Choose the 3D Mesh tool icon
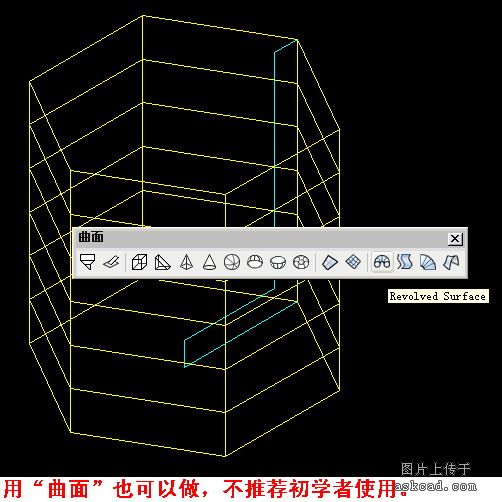 click(x=353, y=262)
